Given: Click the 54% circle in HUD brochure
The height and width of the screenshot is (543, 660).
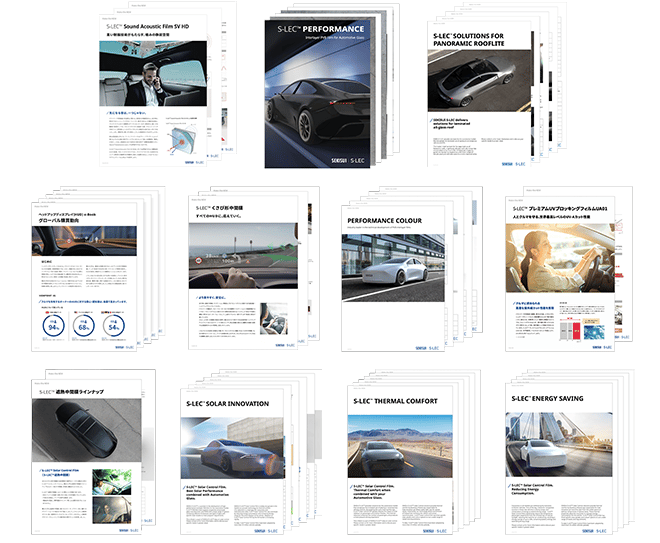Looking at the screenshot, I should 114,326.
